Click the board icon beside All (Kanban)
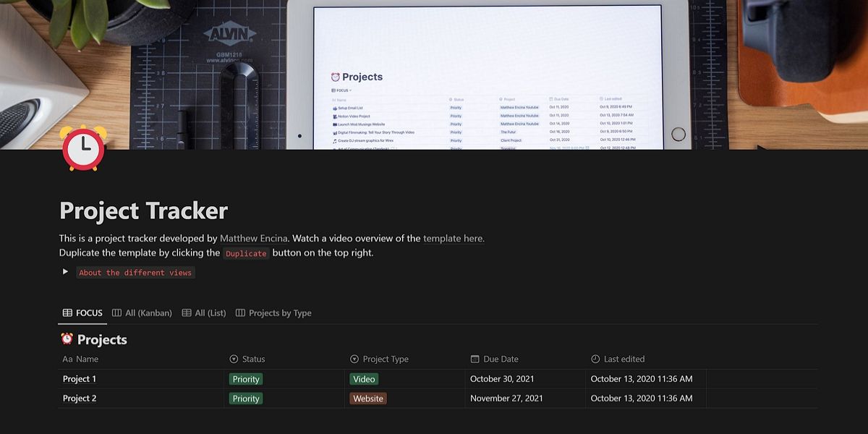This screenshot has height=434, width=868. tap(116, 312)
